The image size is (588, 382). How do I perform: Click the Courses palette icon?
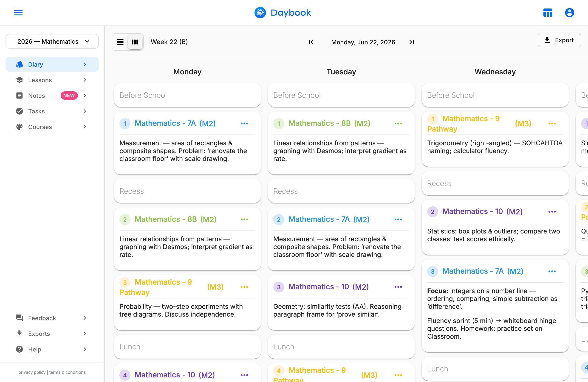(x=20, y=127)
